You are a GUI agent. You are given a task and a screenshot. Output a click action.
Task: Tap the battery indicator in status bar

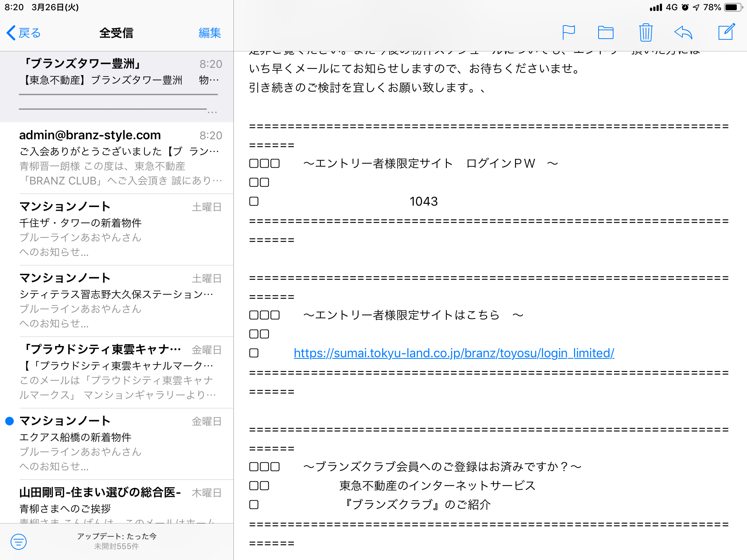coord(733,7)
